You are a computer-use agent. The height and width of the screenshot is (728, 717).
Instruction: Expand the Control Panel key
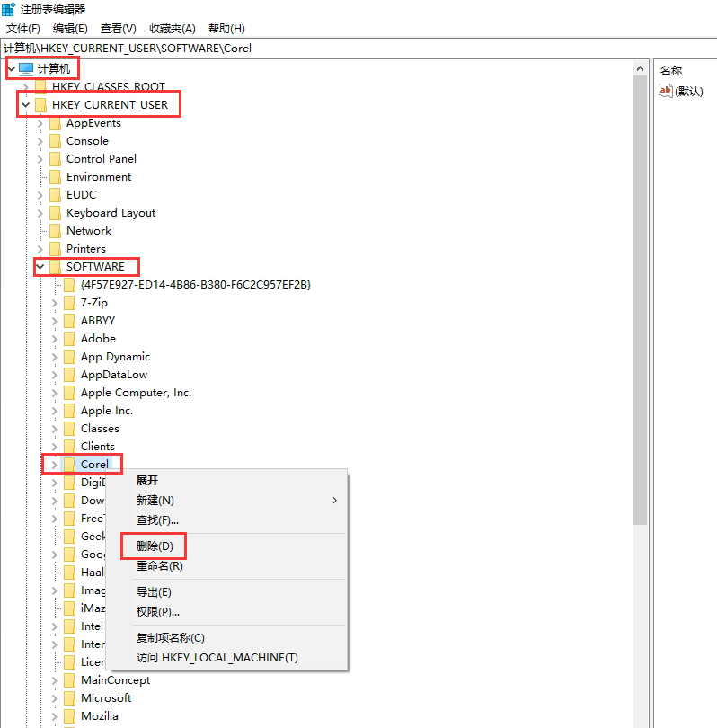pos(40,159)
